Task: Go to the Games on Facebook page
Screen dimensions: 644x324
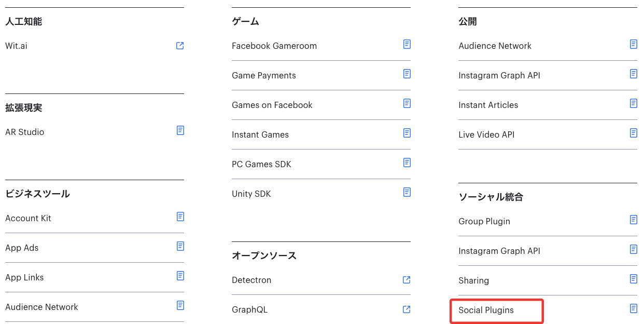Action: click(272, 105)
